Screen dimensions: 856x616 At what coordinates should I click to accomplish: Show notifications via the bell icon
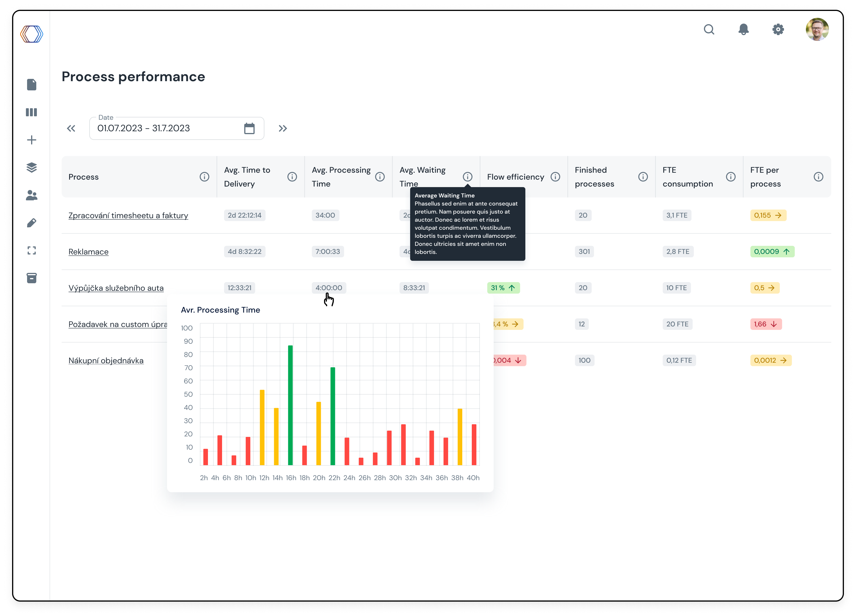click(743, 29)
